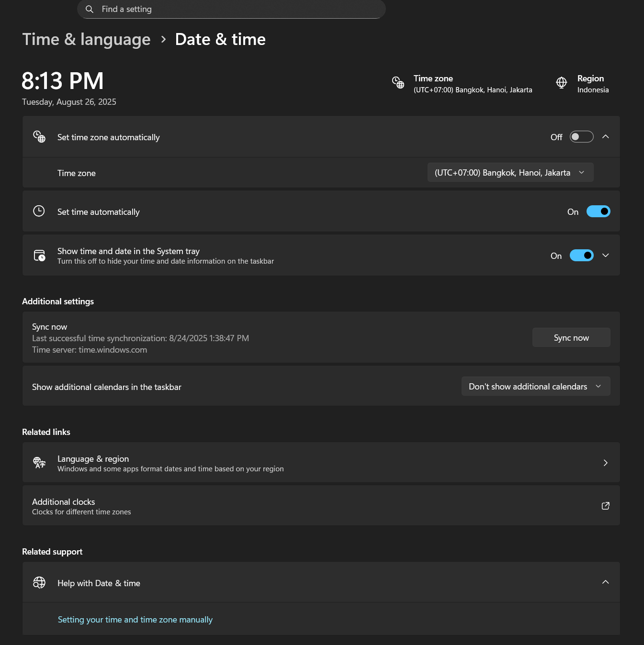Click Windows and some apps format dates description

[170, 469]
